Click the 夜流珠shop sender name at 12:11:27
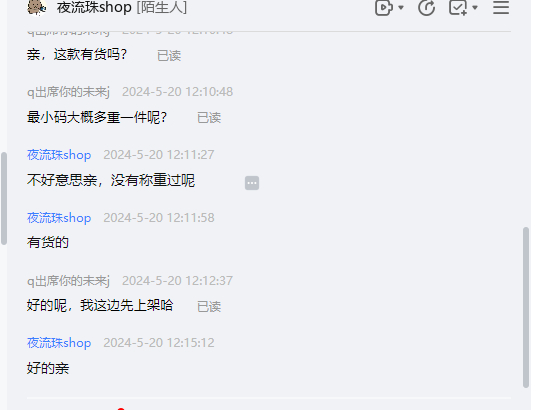 [x=59, y=155]
